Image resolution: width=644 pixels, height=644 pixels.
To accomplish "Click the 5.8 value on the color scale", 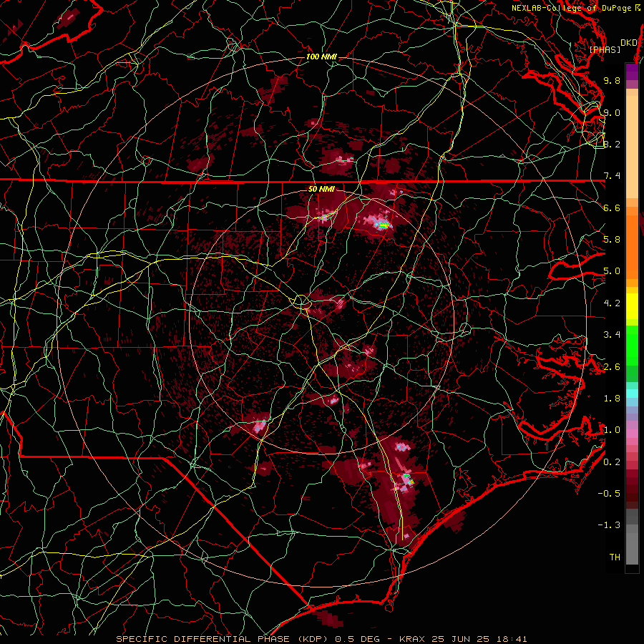I will [612, 240].
